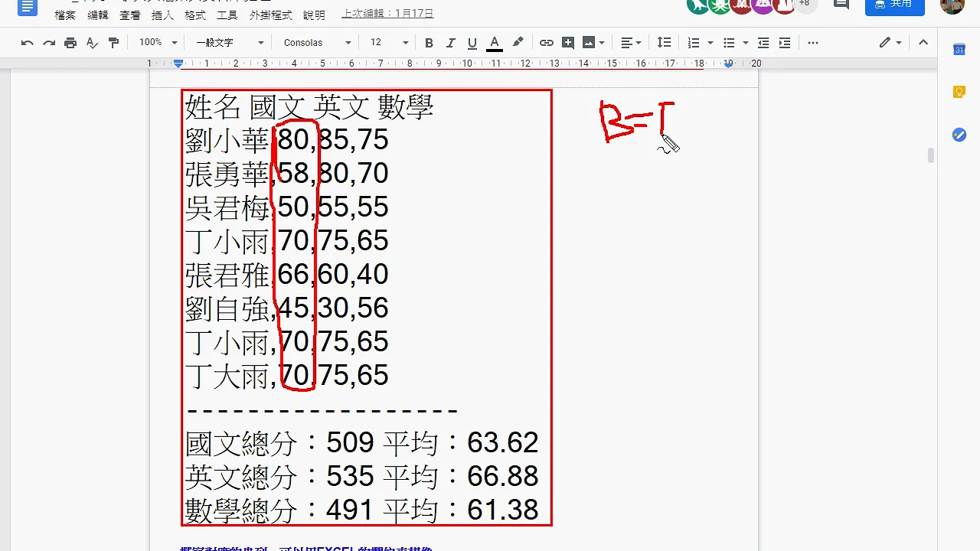
Task: Open the 查看 menu
Action: point(130,15)
